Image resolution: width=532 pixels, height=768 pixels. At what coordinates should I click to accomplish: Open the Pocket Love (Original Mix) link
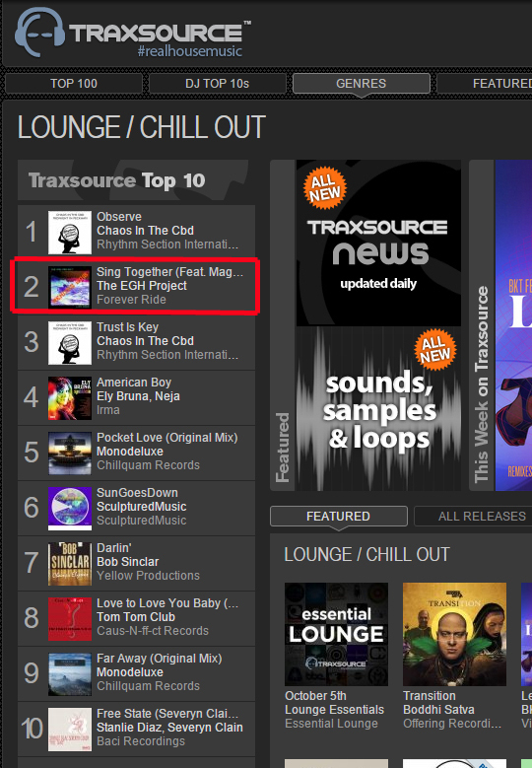(166, 438)
